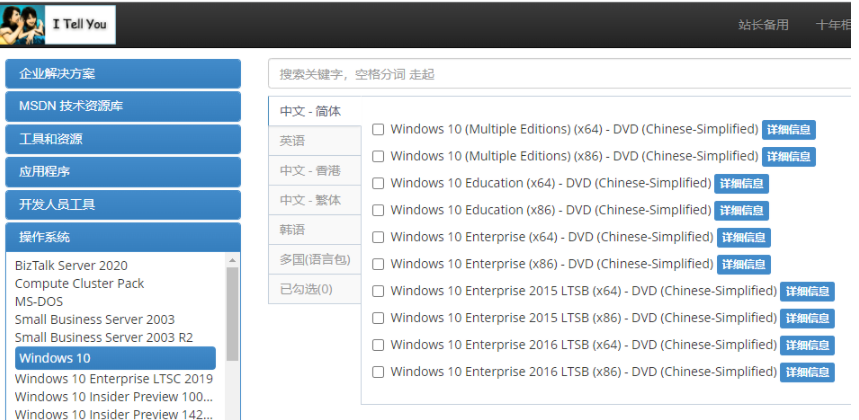859x420 pixels.
Task: Select Windows 10 Enterprise LTSC 2019 in list
Action: [x=114, y=379]
